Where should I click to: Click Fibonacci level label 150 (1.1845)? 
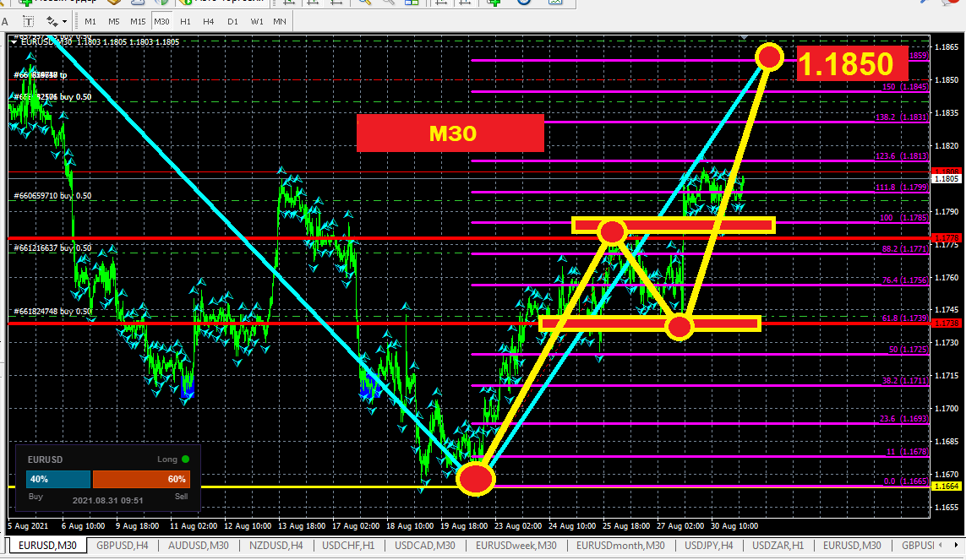[904, 87]
